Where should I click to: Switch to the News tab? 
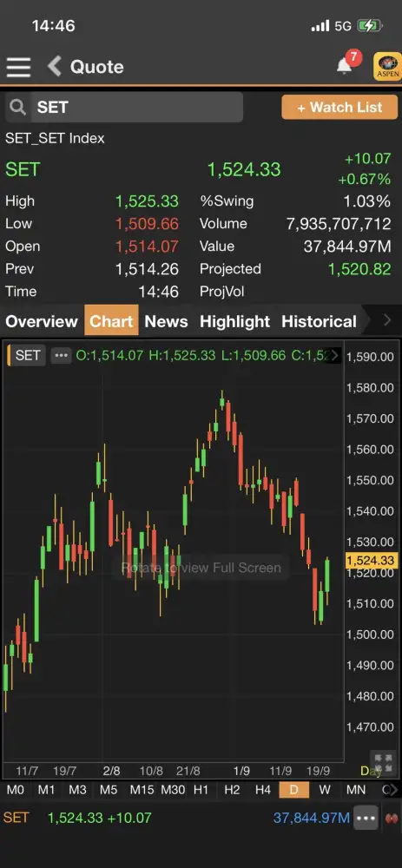pos(166,321)
